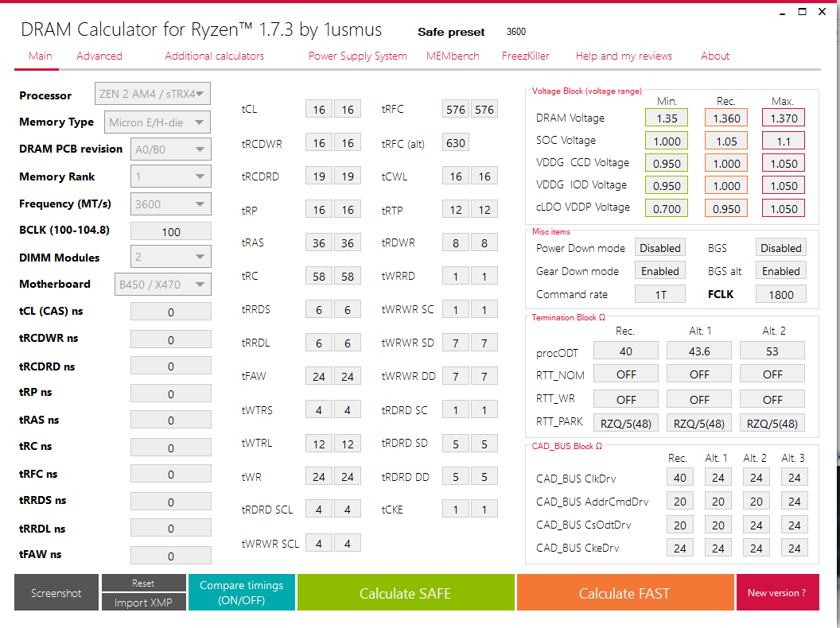Open the Advanced tab
The image size is (840, 628).
tap(99, 56)
